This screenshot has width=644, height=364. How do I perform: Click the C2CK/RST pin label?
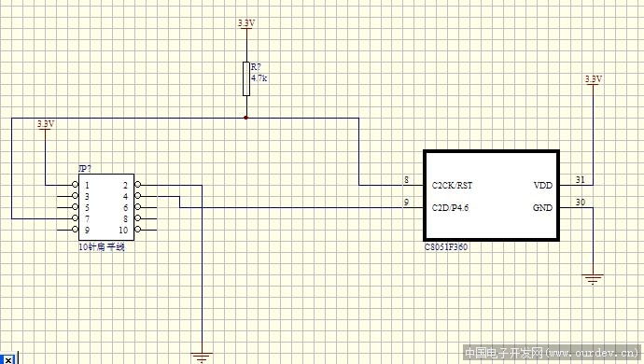pyautogui.click(x=452, y=186)
